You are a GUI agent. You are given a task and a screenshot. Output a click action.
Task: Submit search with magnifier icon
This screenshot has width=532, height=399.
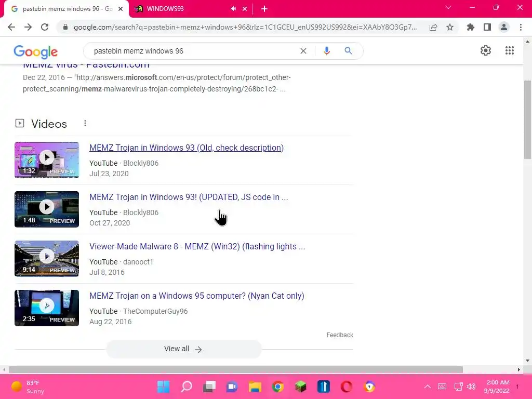pos(348,51)
